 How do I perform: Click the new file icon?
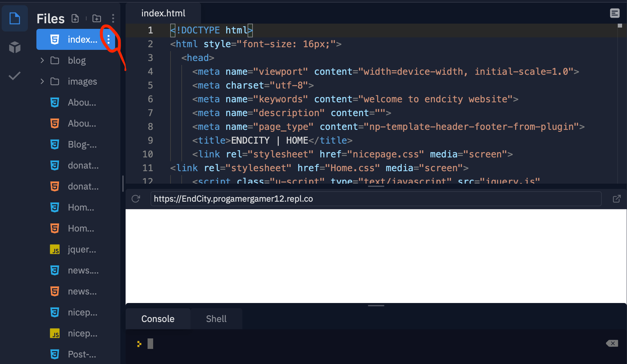point(75,18)
